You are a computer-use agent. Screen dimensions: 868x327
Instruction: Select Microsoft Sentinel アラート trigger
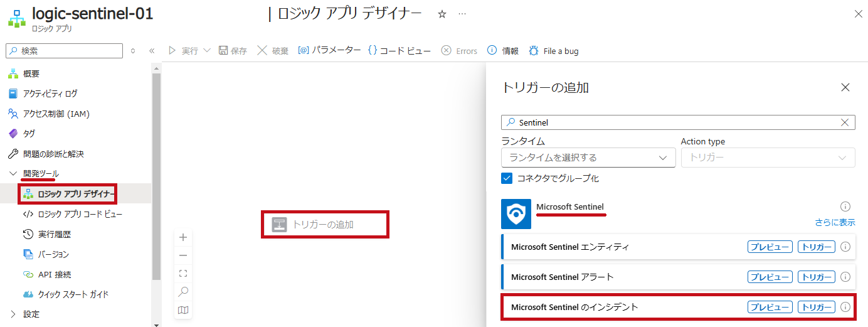click(x=679, y=277)
